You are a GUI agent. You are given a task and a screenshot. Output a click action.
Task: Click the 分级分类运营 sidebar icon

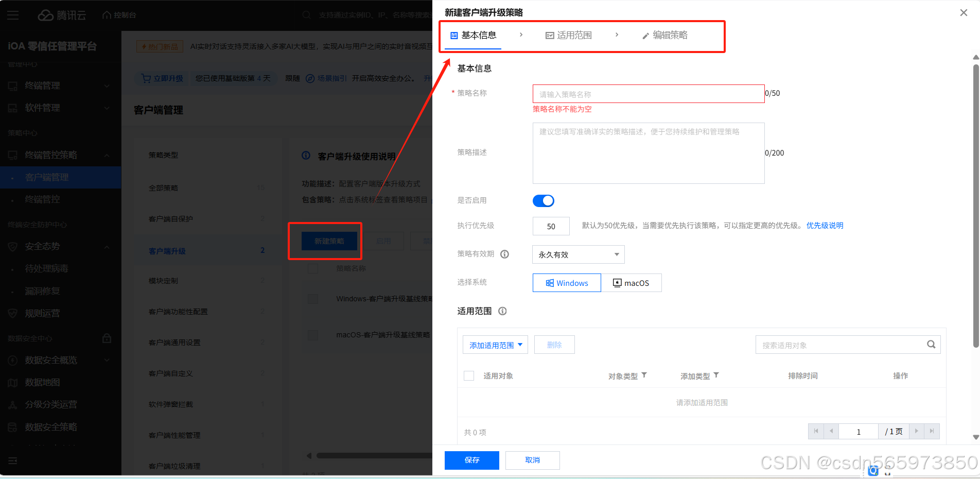[12, 404]
